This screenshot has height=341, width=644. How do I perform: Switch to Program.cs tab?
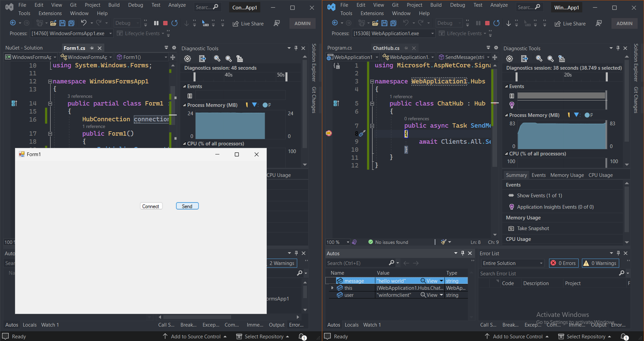pos(339,48)
